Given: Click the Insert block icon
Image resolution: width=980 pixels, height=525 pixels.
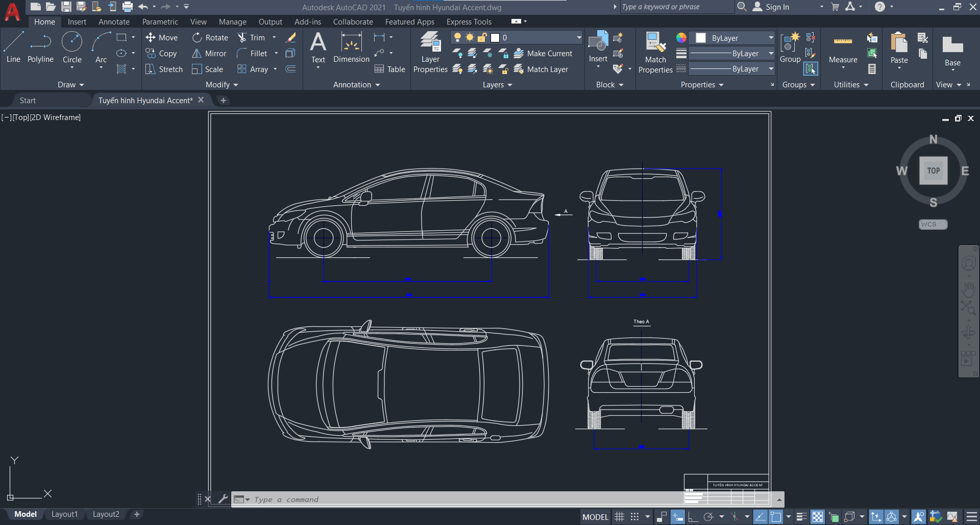Looking at the screenshot, I should (598, 41).
